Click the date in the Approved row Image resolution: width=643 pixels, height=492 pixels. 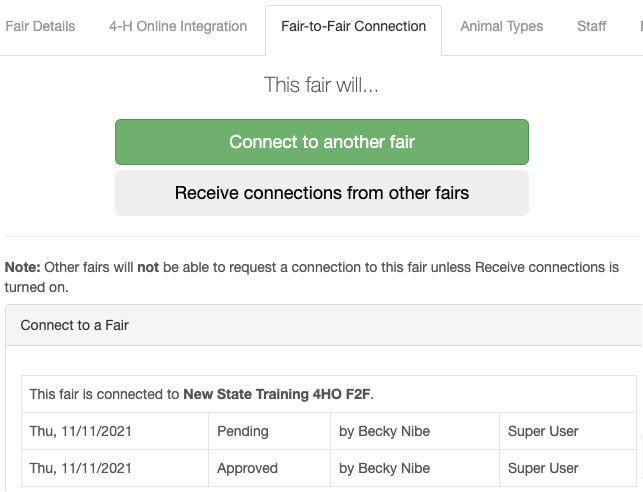81,468
